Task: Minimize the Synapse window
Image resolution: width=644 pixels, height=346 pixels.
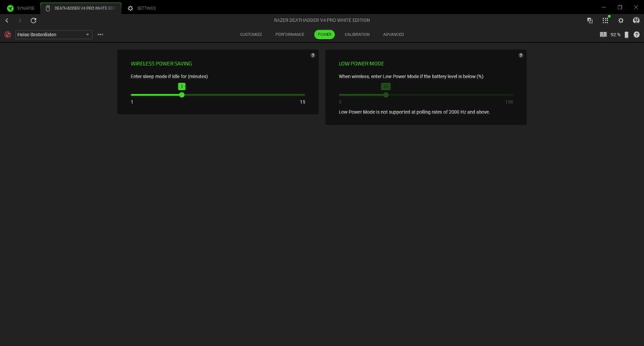Action: tap(603, 7)
